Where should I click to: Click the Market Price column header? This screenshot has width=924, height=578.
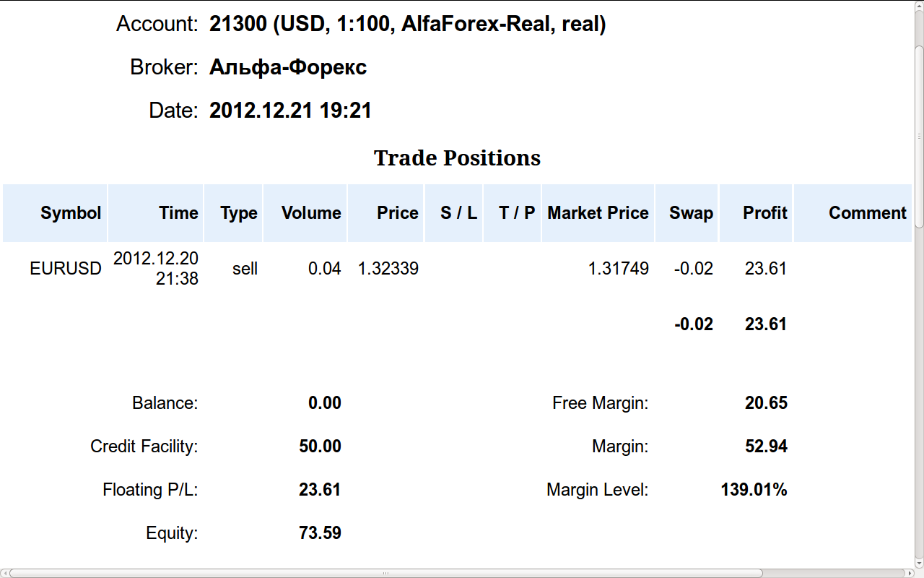tap(598, 213)
